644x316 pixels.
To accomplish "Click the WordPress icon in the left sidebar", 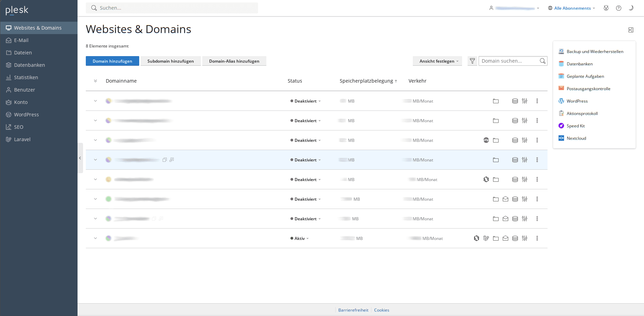I will (9, 115).
